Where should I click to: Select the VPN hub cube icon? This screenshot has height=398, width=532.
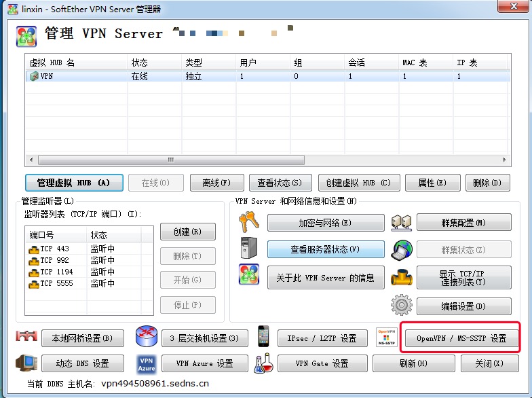coord(34,76)
